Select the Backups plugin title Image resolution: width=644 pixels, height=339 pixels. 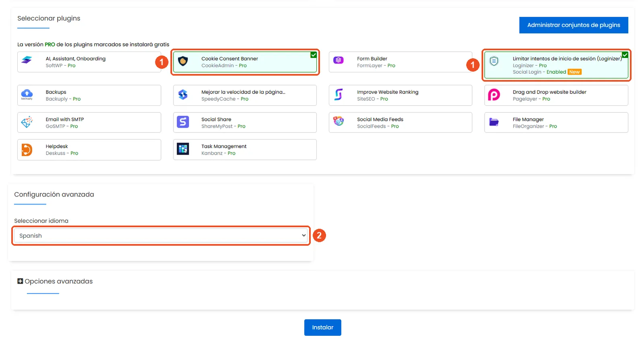[x=56, y=92]
